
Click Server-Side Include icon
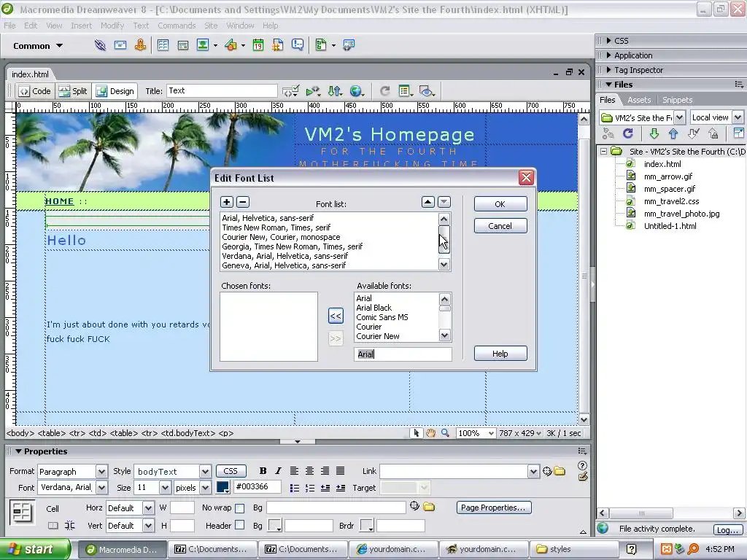(x=278, y=45)
